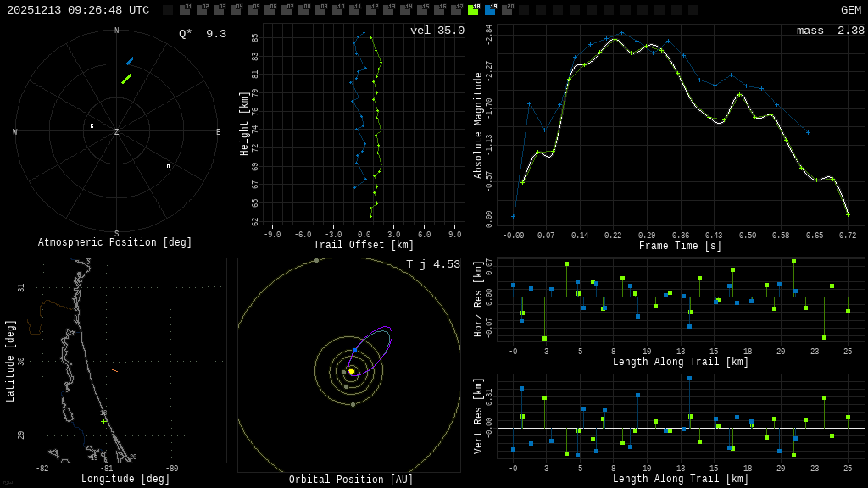
Task: Click the blue Earth dot on orbit
Action: point(354,351)
